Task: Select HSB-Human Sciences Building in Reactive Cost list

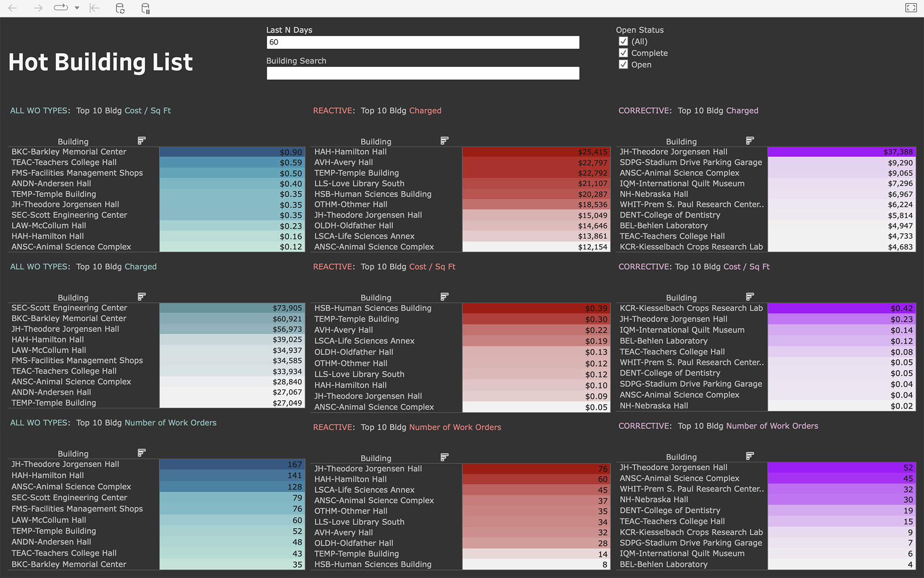Action: point(372,308)
